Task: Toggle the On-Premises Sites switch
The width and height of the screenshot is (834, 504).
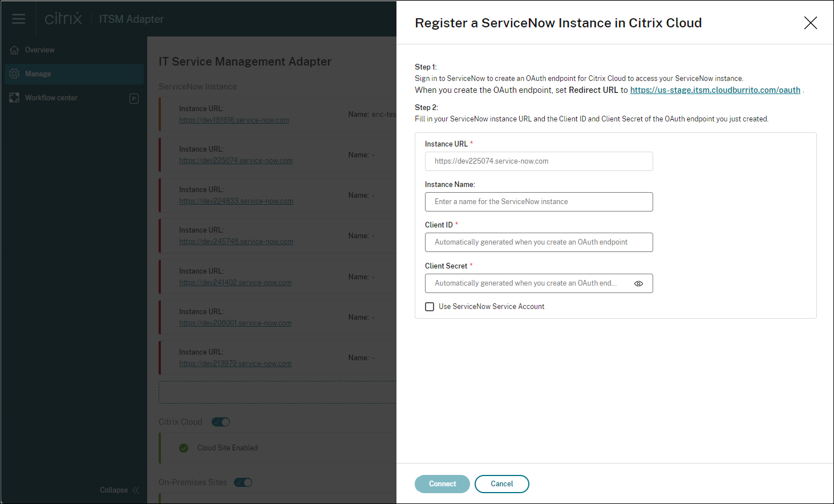Action: tap(244, 482)
